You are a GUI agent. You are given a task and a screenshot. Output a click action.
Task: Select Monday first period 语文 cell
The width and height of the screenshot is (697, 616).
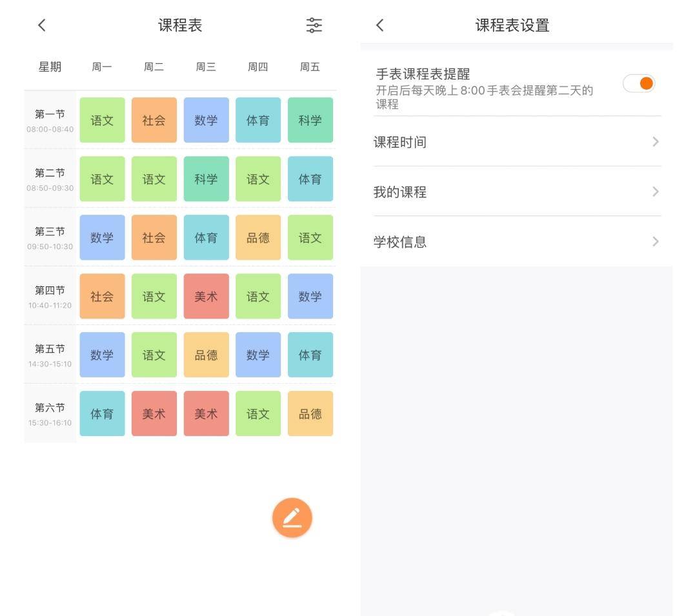(x=102, y=120)
